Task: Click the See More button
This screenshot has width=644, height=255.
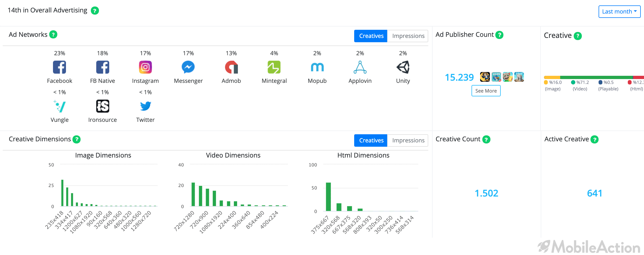Action: pos(486,91)
